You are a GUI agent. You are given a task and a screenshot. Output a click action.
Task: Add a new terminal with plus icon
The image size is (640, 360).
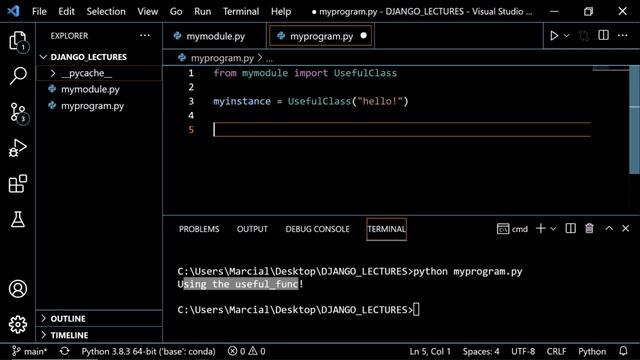click(540, 229)
